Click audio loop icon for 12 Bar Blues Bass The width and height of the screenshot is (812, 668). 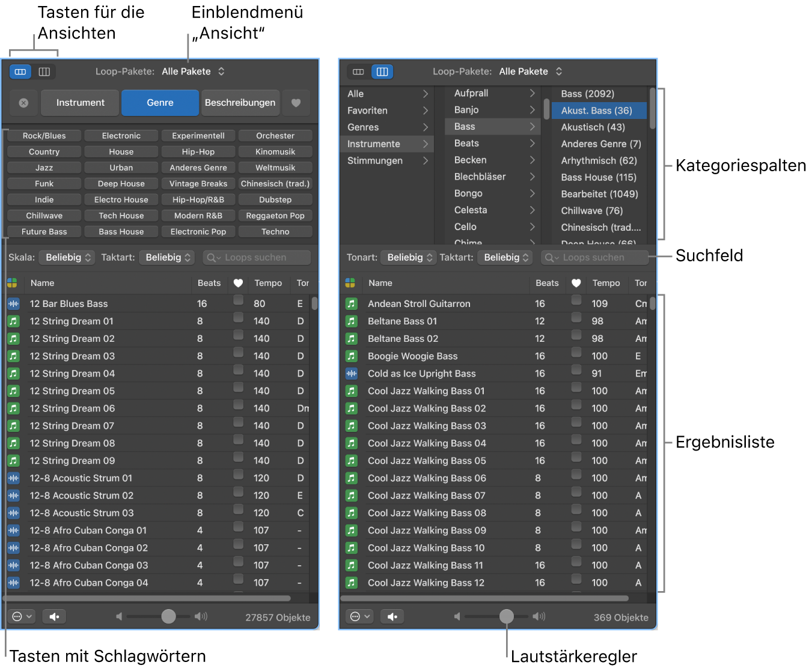tap(13, 304)
